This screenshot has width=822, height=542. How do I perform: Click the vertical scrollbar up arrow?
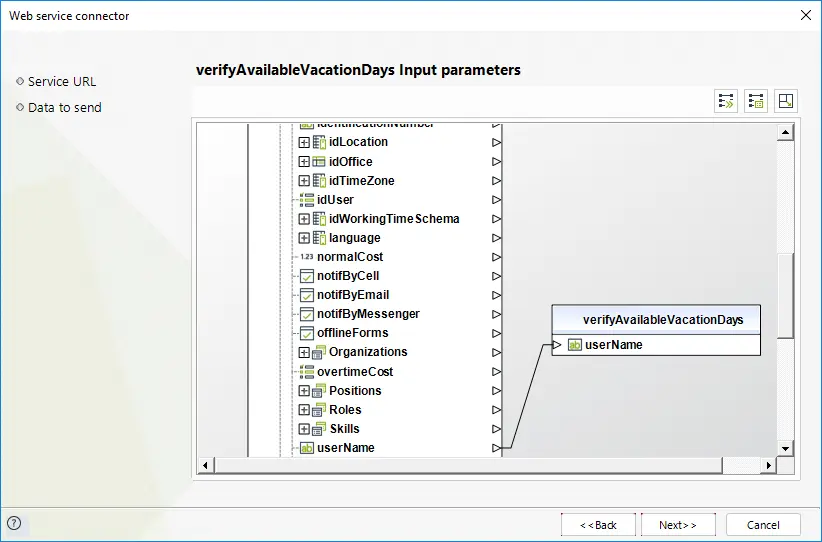click(785, 132)
